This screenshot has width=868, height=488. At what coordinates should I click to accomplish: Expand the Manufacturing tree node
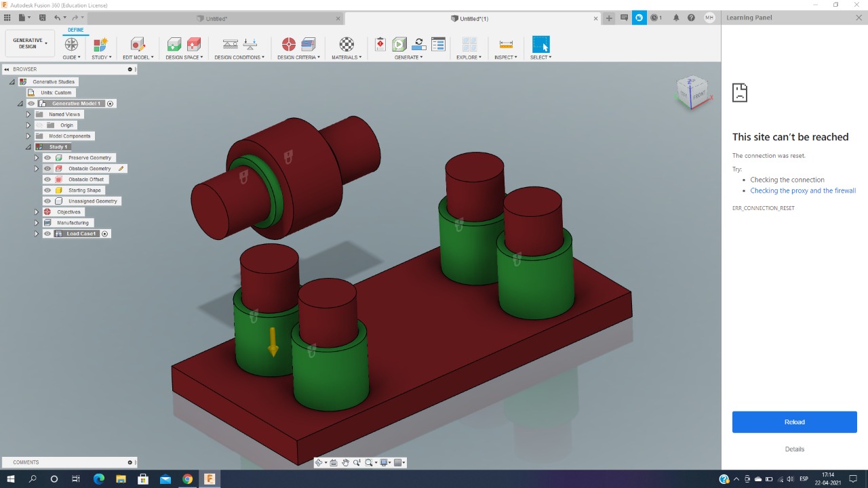[37, 223]
